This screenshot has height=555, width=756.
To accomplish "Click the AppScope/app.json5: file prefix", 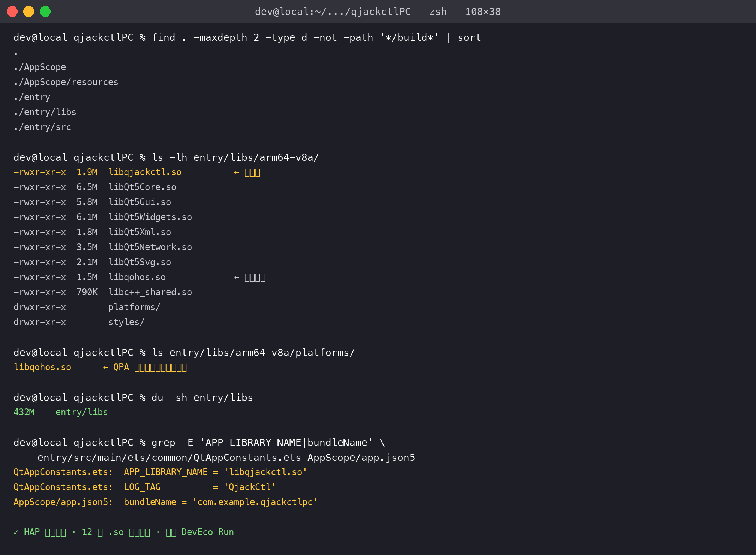I will tap(63, 502).
